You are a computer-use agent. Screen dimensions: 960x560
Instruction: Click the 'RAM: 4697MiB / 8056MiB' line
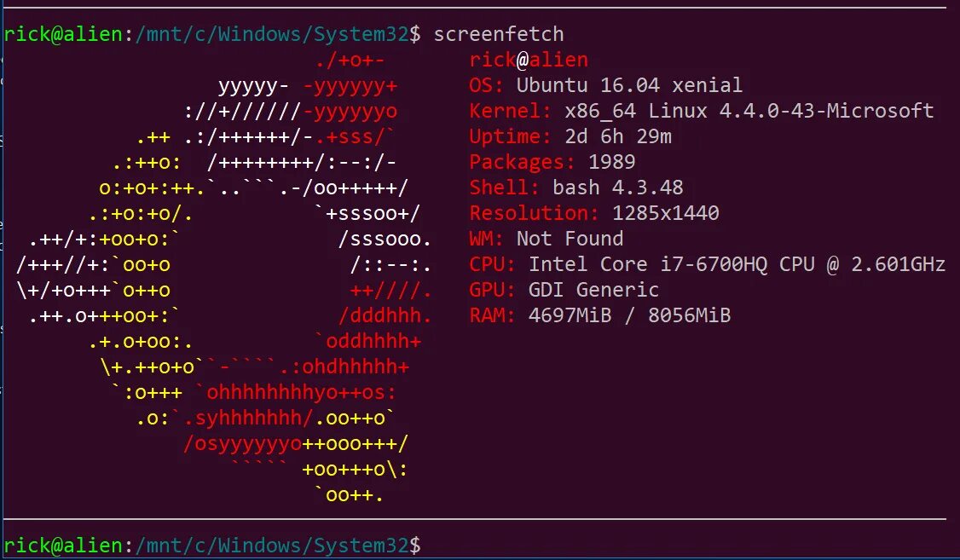click(x=600, y=316)
